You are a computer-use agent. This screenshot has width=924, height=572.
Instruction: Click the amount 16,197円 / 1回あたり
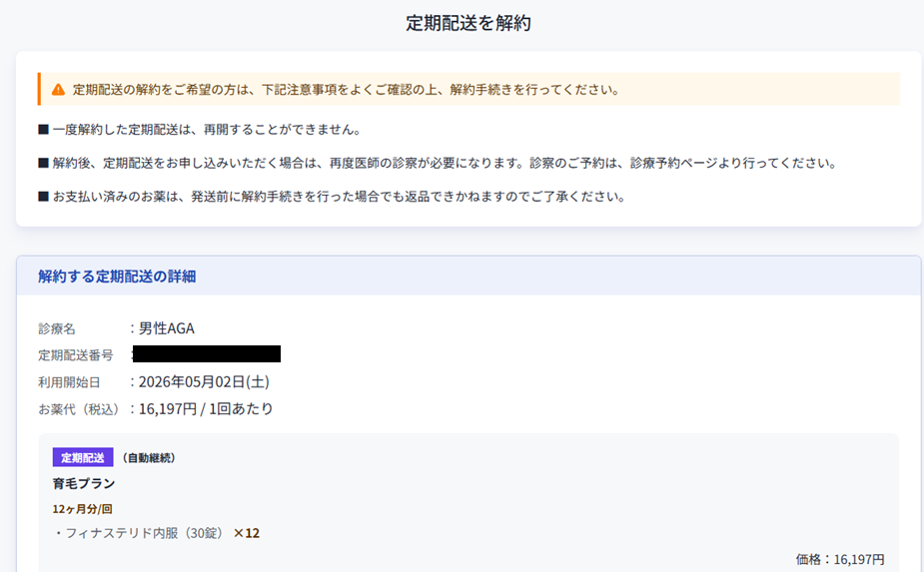[x=206, y=409]
